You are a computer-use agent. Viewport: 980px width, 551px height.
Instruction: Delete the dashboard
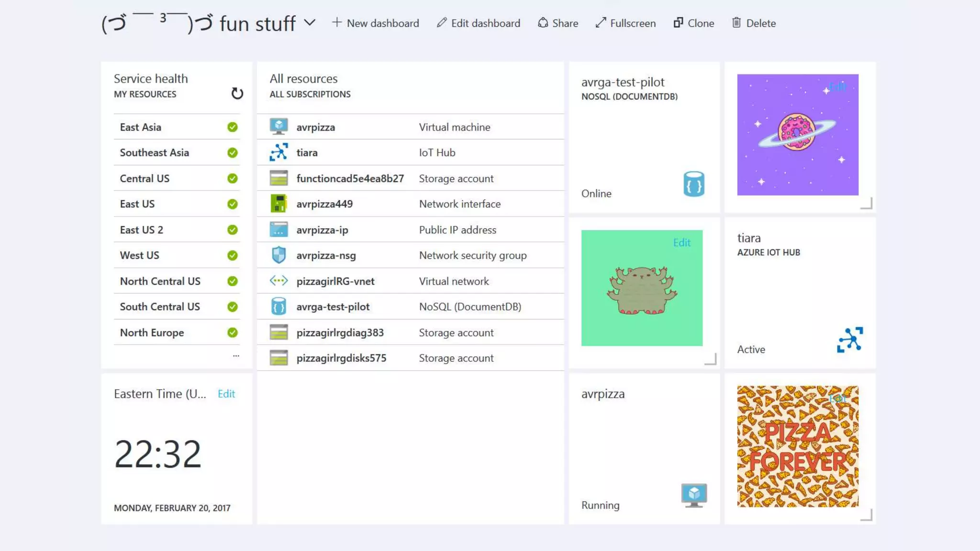click(x=754, y=23)
